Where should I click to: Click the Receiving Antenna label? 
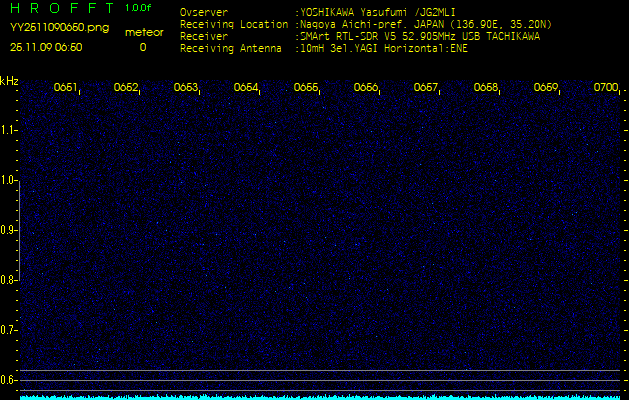231,49
